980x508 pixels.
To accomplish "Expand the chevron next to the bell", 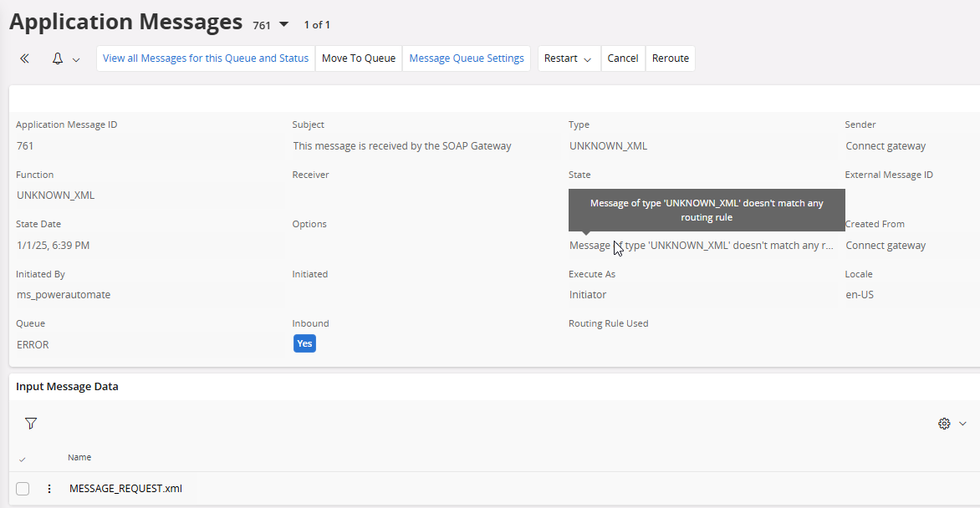I will coord(76,59).
